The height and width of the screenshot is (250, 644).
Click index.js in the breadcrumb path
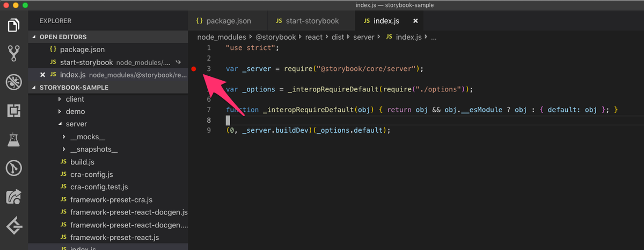(409, 38)
